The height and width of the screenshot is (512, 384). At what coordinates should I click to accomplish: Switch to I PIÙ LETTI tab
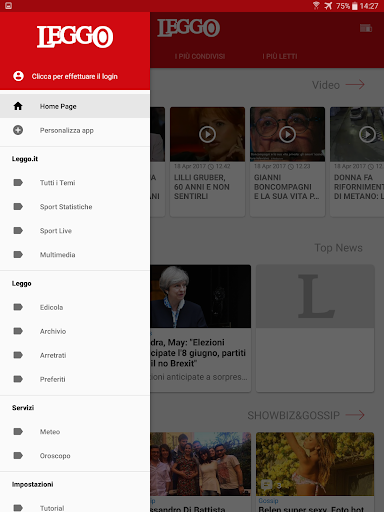tap(280, 56)
